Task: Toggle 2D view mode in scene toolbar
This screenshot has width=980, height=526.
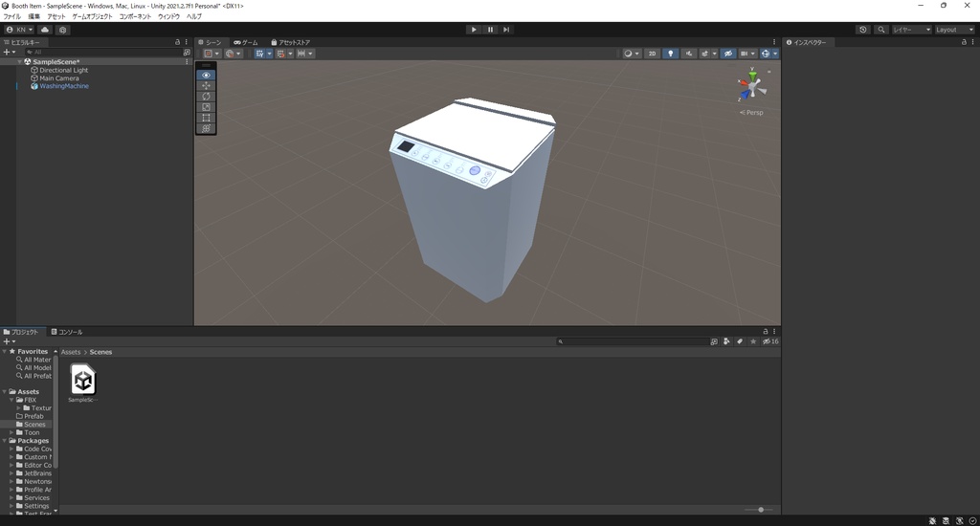Action: tap(652, 54)
